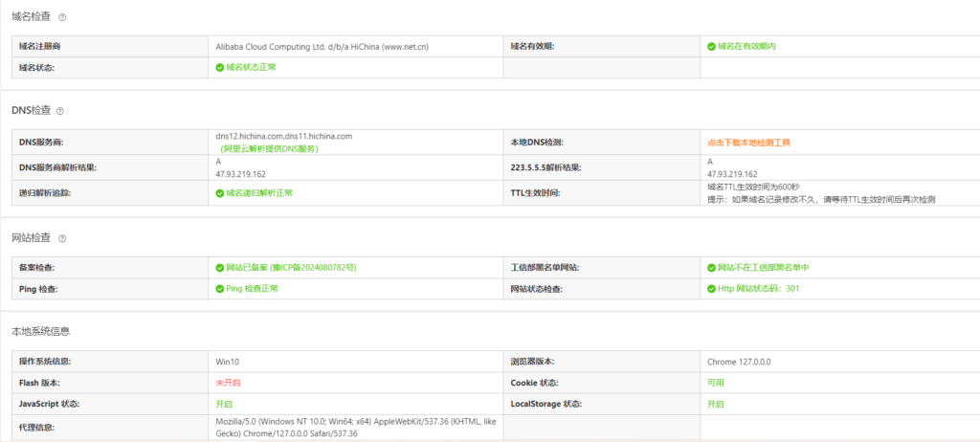The image size is (980, 442).
Task: Open the 点击下载本地检测工具 download link
Action: pos(748,143)
